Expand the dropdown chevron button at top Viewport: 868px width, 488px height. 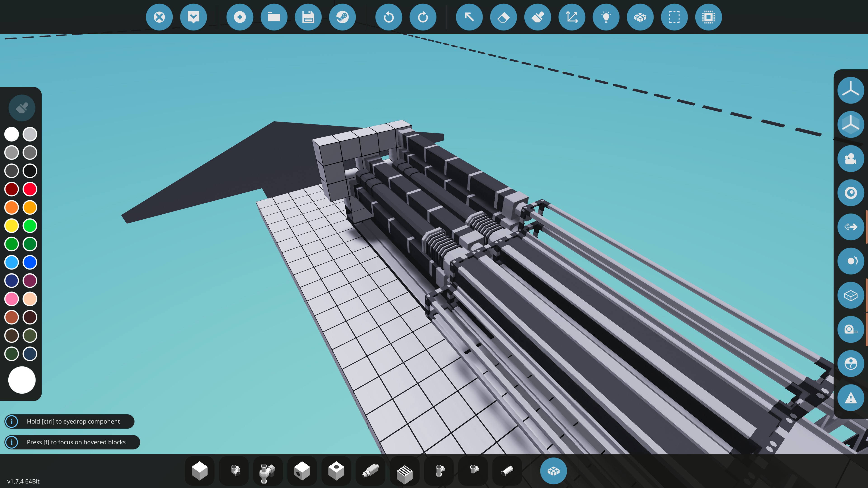coord(193,17)
